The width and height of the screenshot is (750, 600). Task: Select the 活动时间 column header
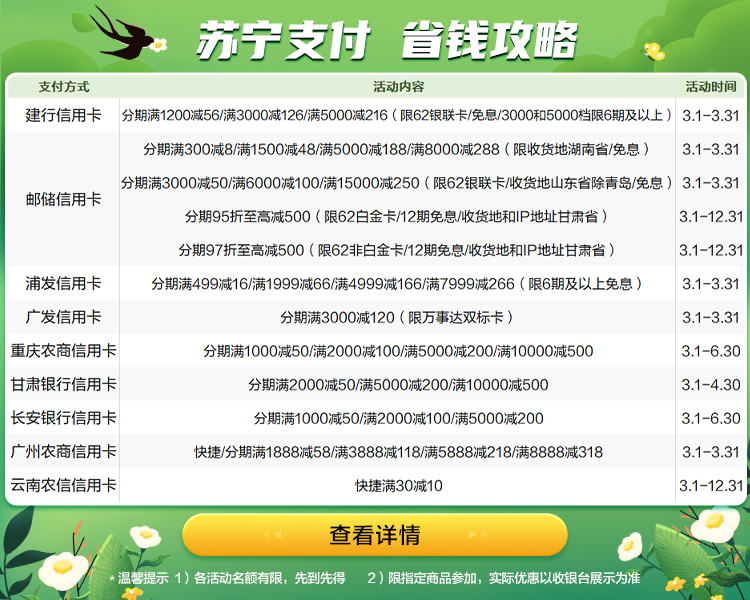710,86
